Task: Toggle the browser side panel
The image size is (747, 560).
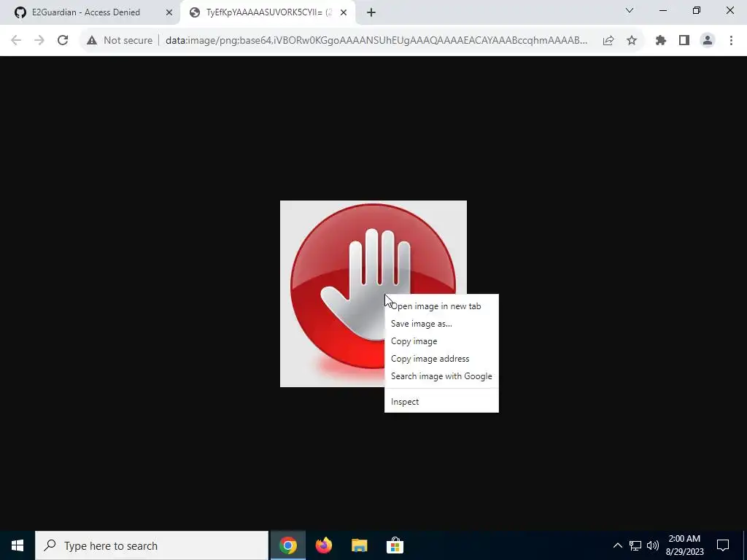Action: point(684,41)
